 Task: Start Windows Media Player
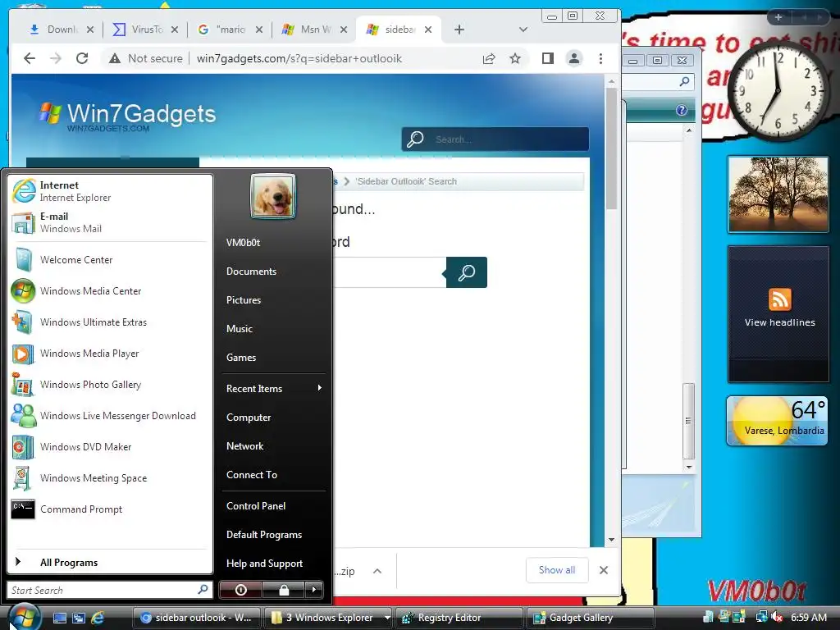[x=110, y=353]
